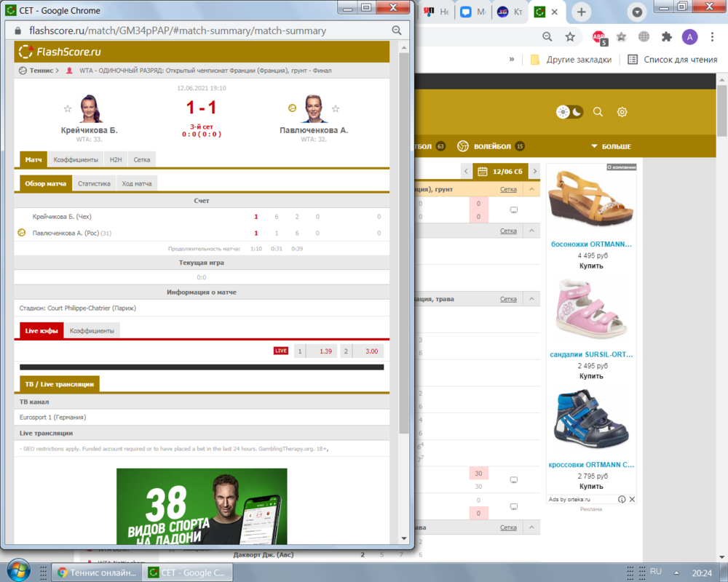Select the Live кэфы tab
This screenshot has height=582, width=728.
click(x=41, y=330)
